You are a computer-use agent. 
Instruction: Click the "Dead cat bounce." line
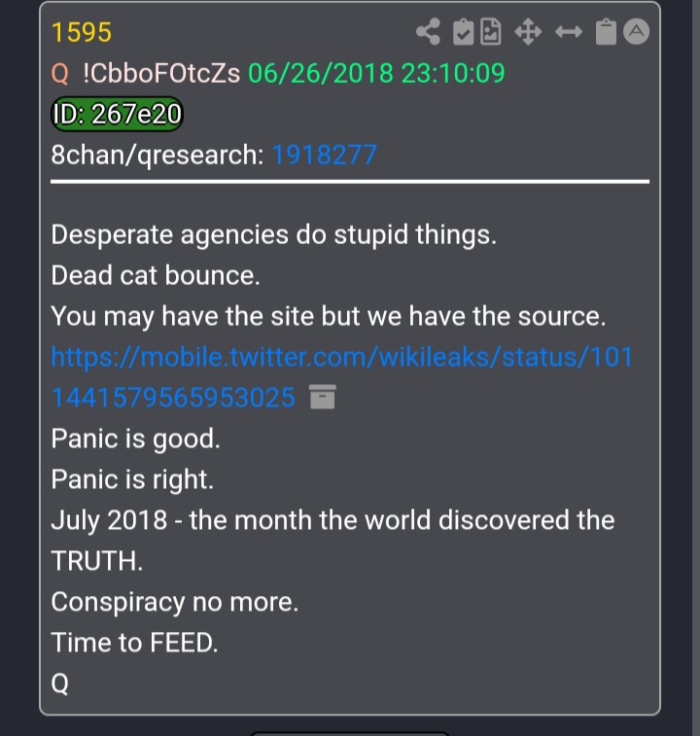(156, 275)
